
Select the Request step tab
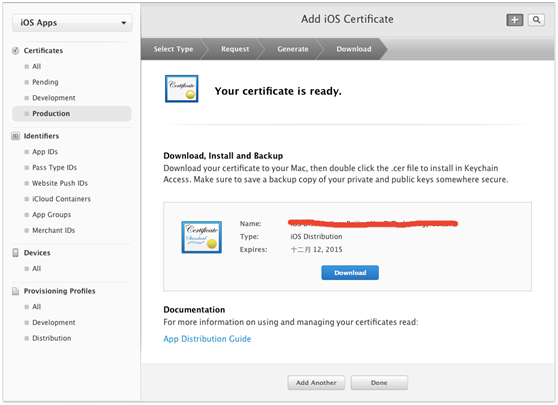[x=235, y=49]
